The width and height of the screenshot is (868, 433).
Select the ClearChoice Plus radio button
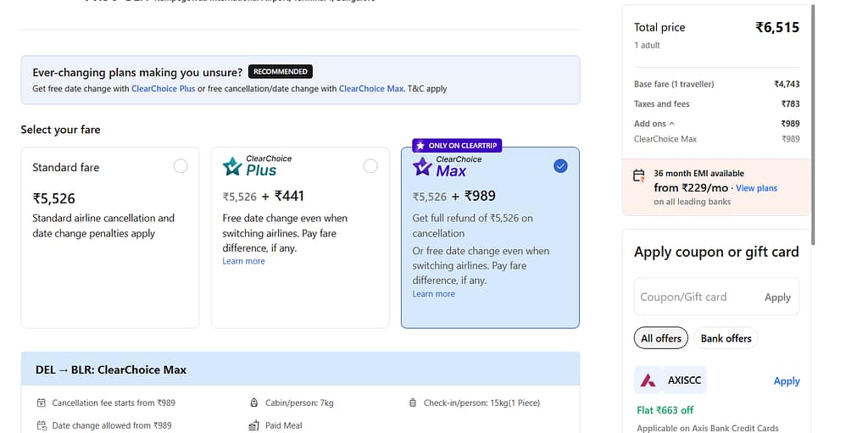[x=370, y=166]
